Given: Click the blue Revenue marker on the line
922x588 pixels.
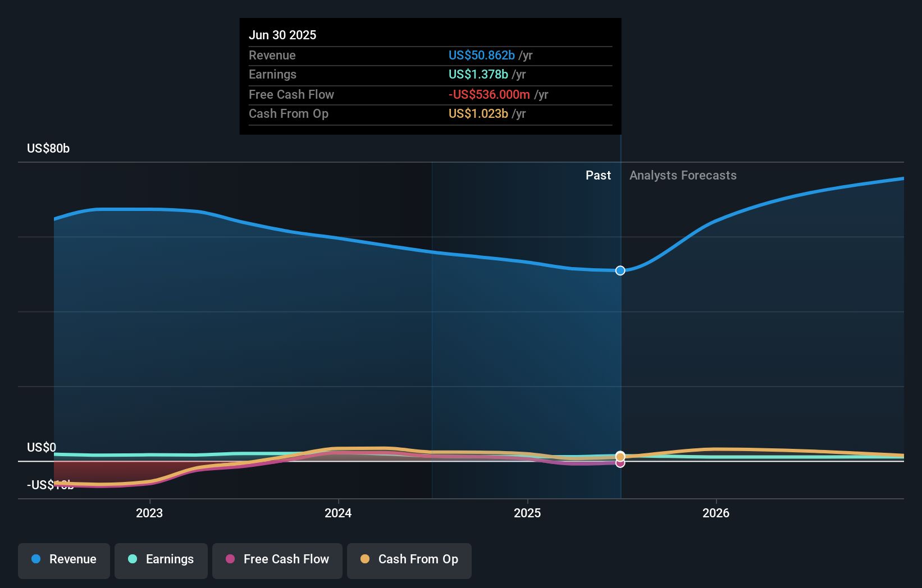Looking at the screenshot, I should (620, 271).
